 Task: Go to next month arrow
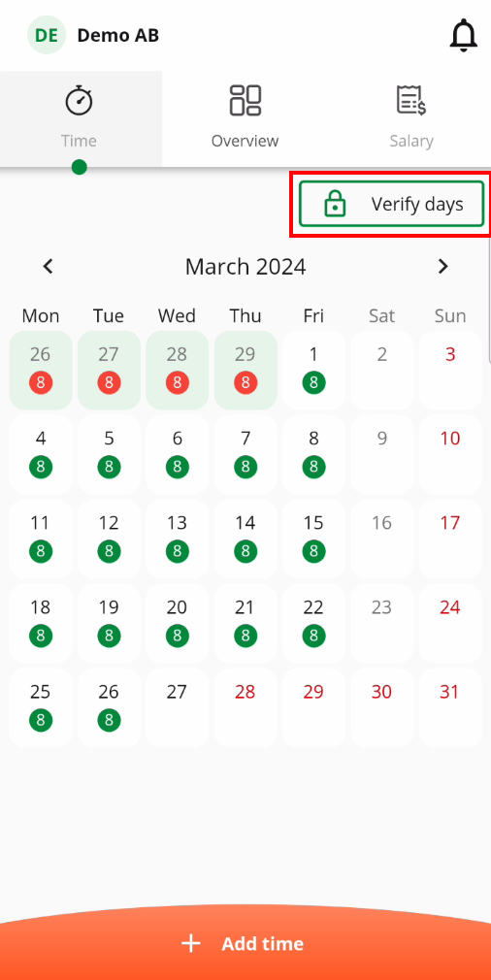[442, 267]
